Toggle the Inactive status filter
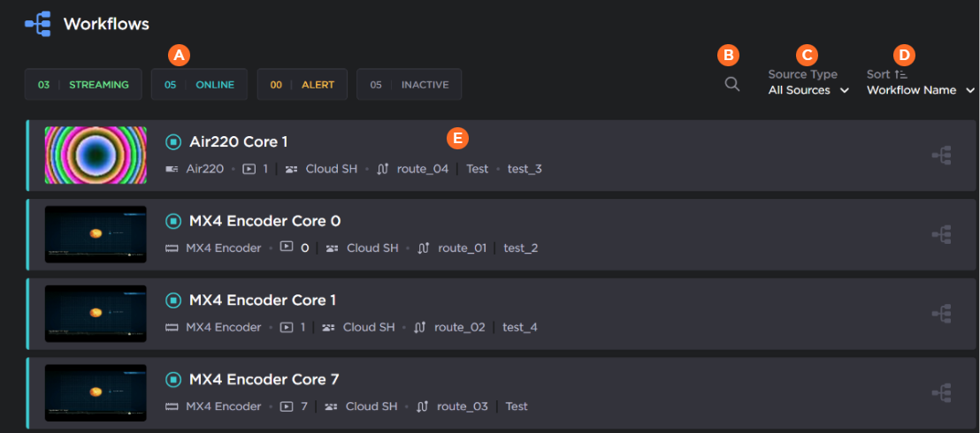980x433 pixels. (409, 85)
